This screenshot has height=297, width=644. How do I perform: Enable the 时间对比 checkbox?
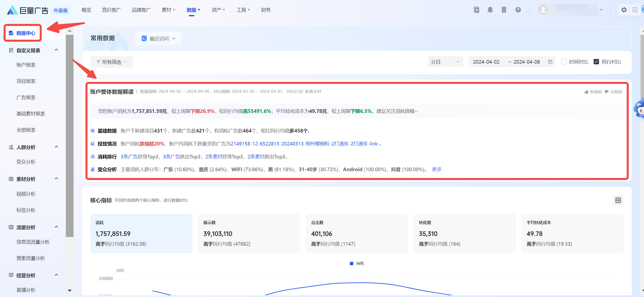tap(564, 62)
